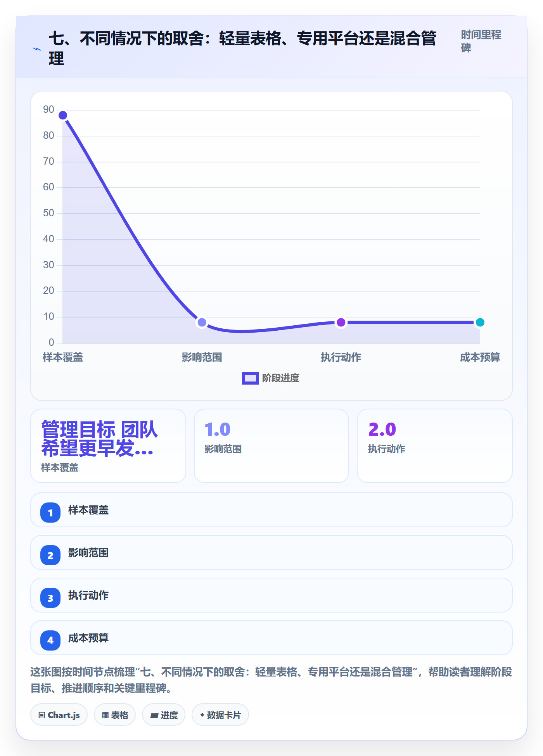Click step number 3 badge
The width and height of the screenshot is (543, 756).
(x=50, y=598)
